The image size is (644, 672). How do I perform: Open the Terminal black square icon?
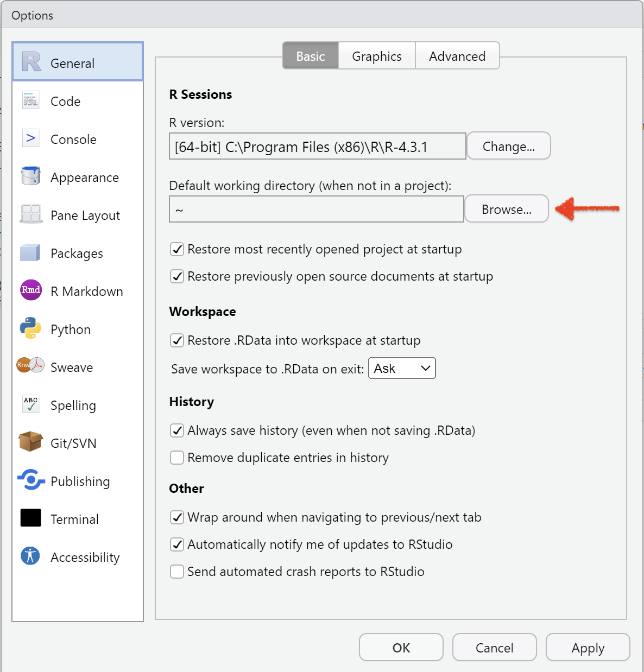click(x=31, y=518)
